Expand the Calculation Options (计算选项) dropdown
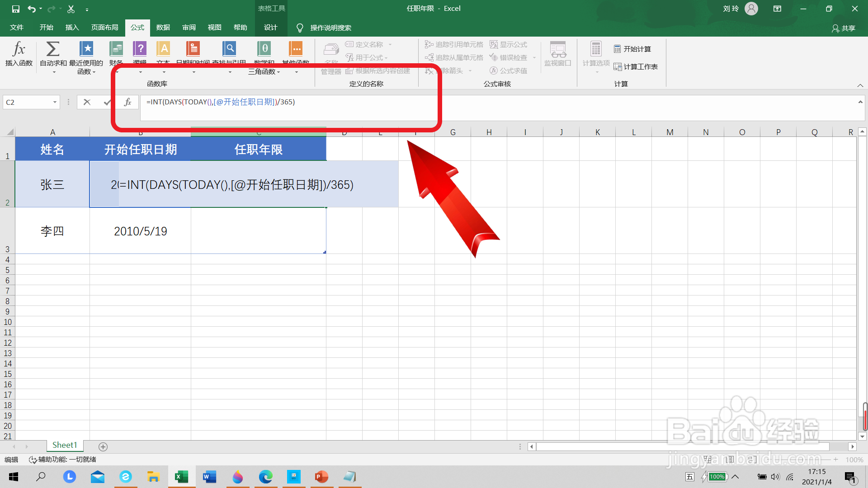The image size is (868, 488). pyautogui.click(x=596, y=63)
